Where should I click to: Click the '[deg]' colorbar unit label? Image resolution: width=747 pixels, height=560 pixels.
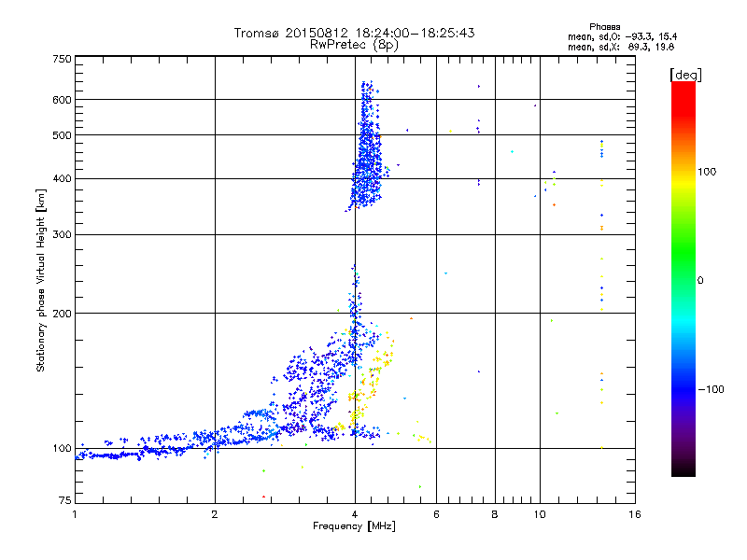(685, 75)
